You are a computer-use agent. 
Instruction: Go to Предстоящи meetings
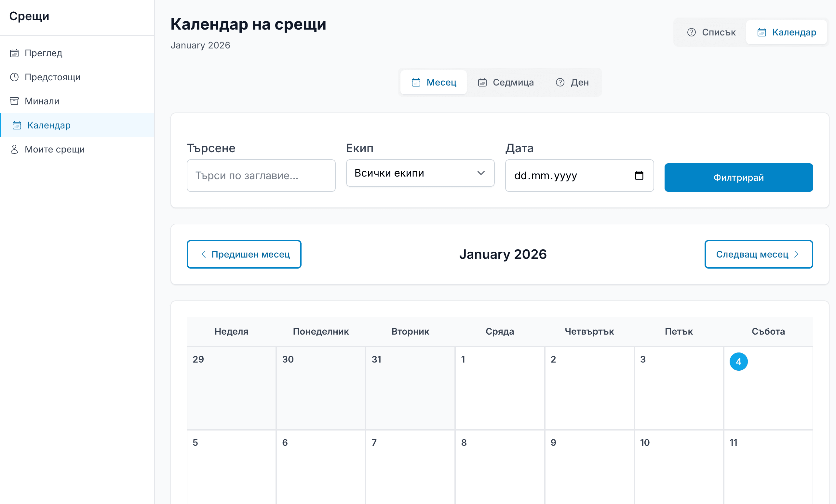point(77,77)
